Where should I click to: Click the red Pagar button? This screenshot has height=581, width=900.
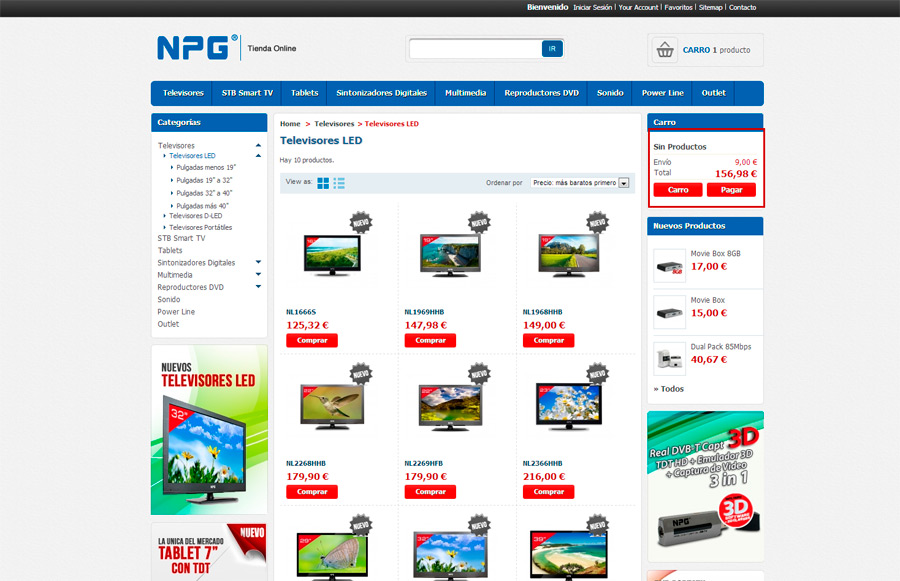731,189
